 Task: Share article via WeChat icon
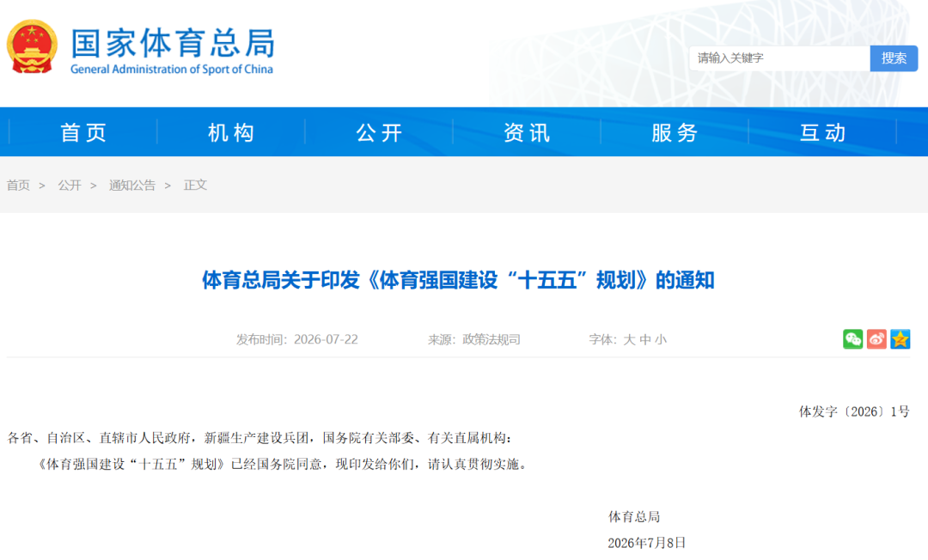[x=853, y=339]
